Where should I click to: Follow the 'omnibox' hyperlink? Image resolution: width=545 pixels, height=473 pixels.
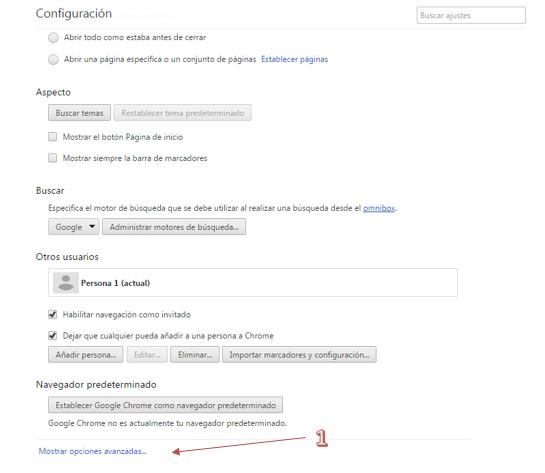379,208
